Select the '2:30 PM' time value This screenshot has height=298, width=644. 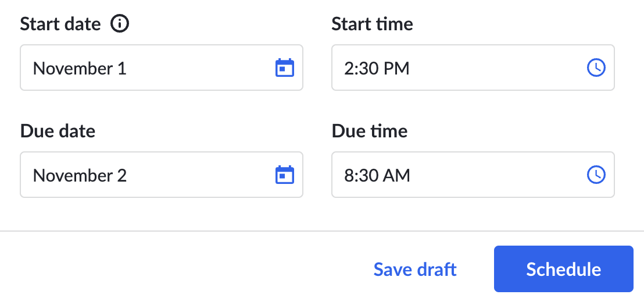tap(377, 68)
